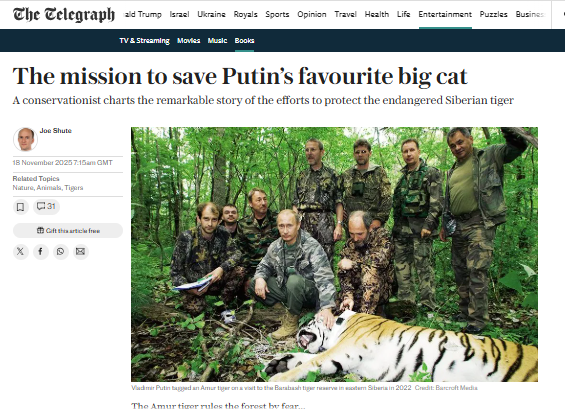Viewport: 565px width, 409px height.
Task: Share the article by email icon
Action: 80,251
